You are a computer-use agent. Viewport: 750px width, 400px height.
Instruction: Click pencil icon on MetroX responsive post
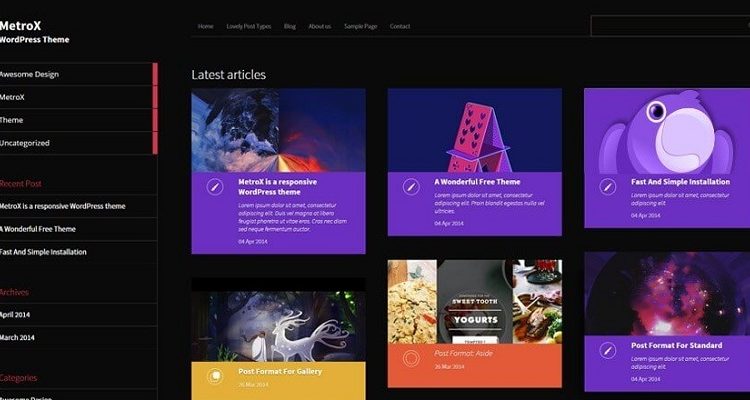point(215,187)
